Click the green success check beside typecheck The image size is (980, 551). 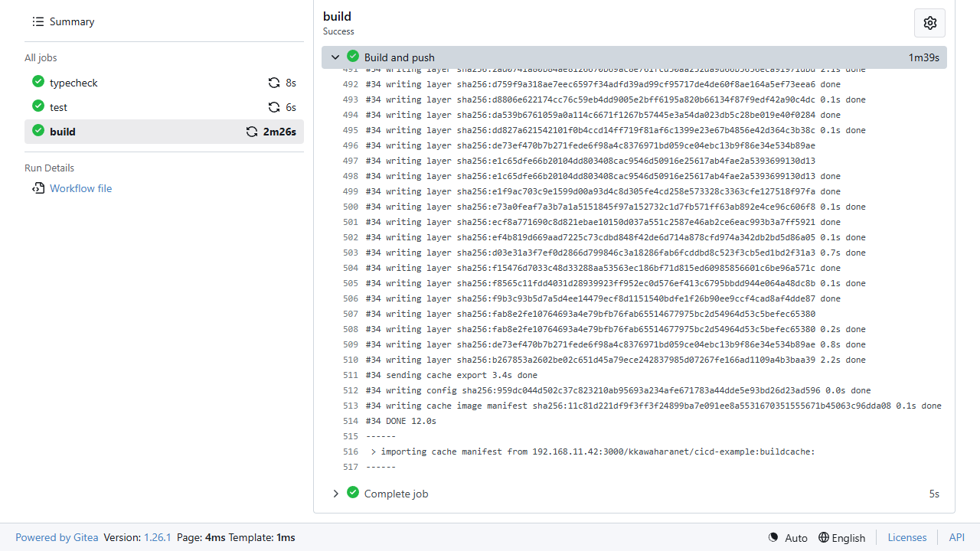[38, 82]
